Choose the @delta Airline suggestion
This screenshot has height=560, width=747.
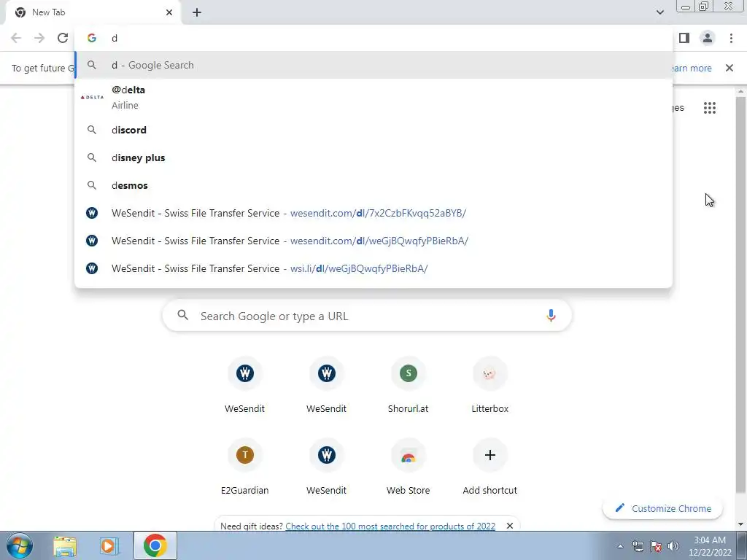[373, 97]
